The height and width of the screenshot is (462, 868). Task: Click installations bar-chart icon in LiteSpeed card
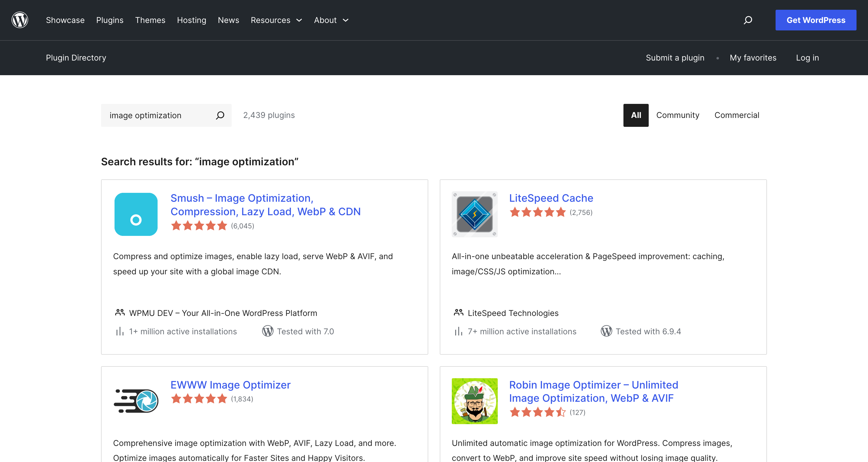[458, 332]
